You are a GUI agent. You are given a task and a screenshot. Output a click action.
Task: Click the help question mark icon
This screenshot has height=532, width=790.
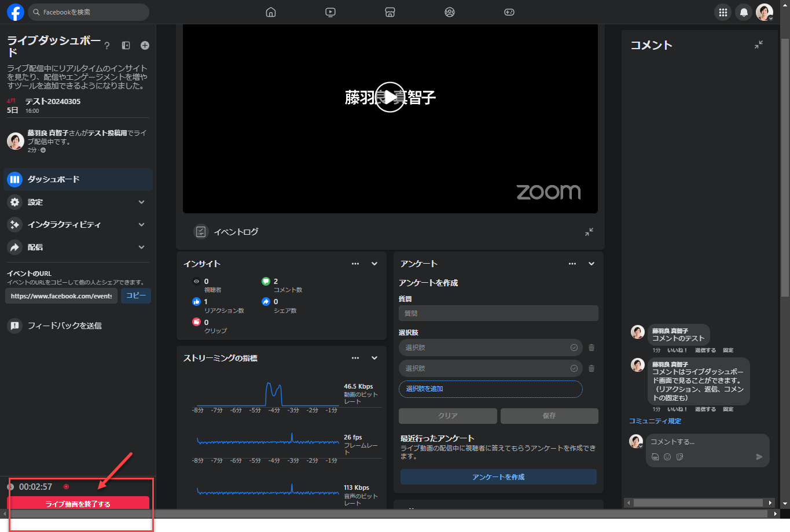pyautogui.click(x=107, y=46)
